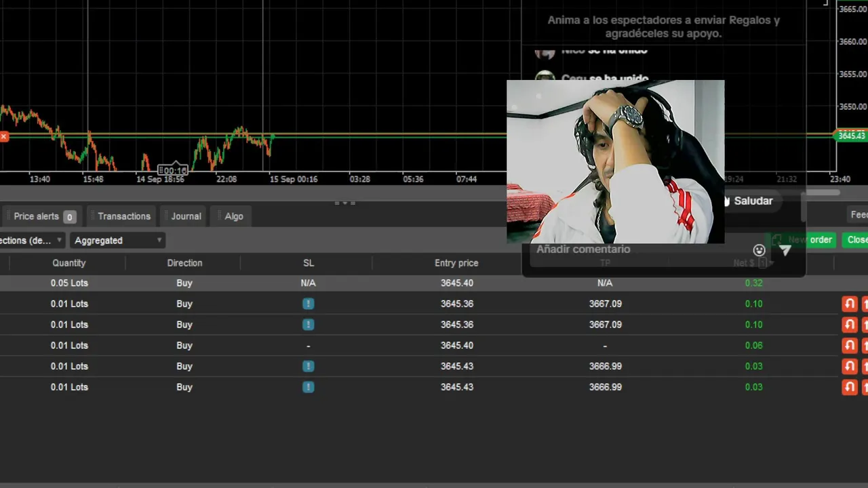Reverse the upper position entered at 3645.36
Image resolution: width=868 pixels, height=488 pixels.
tap(850, 304)
